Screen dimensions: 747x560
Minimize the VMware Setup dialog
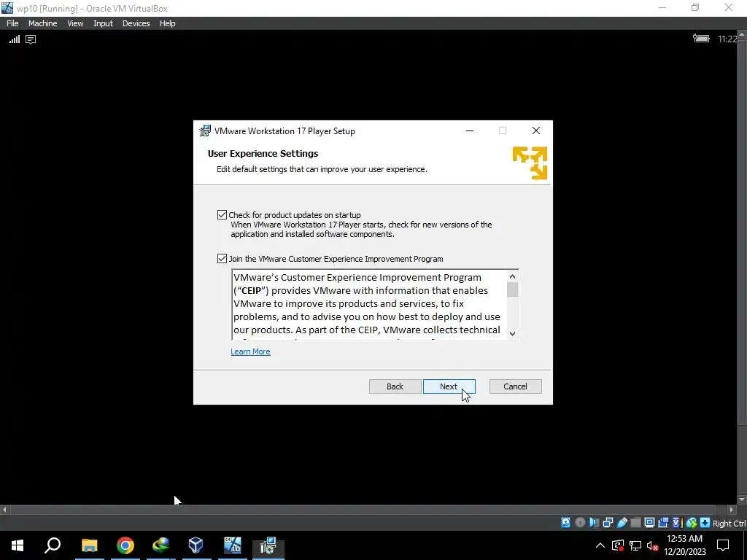(470, 131)
